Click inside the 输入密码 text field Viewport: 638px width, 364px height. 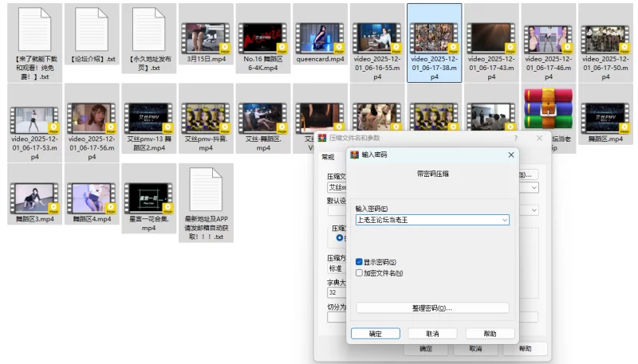[427, 220]
